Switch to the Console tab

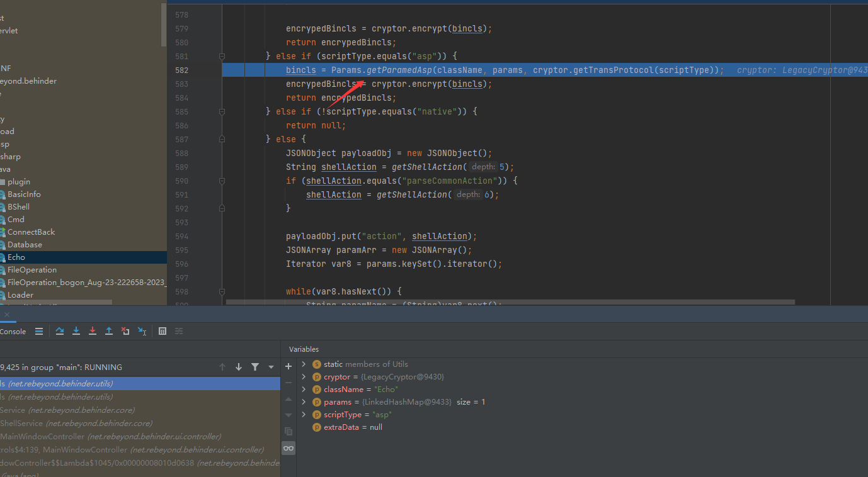[13, 332]
